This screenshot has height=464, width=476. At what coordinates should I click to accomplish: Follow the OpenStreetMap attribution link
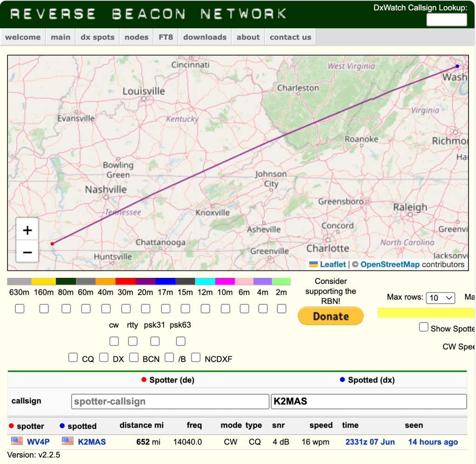click(x=390, y=264)
